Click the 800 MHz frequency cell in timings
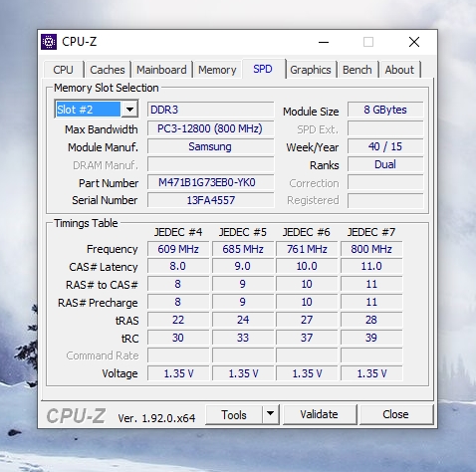Image resolution: width=476 pixels, height=472 pixels. (x=371, y=249)
